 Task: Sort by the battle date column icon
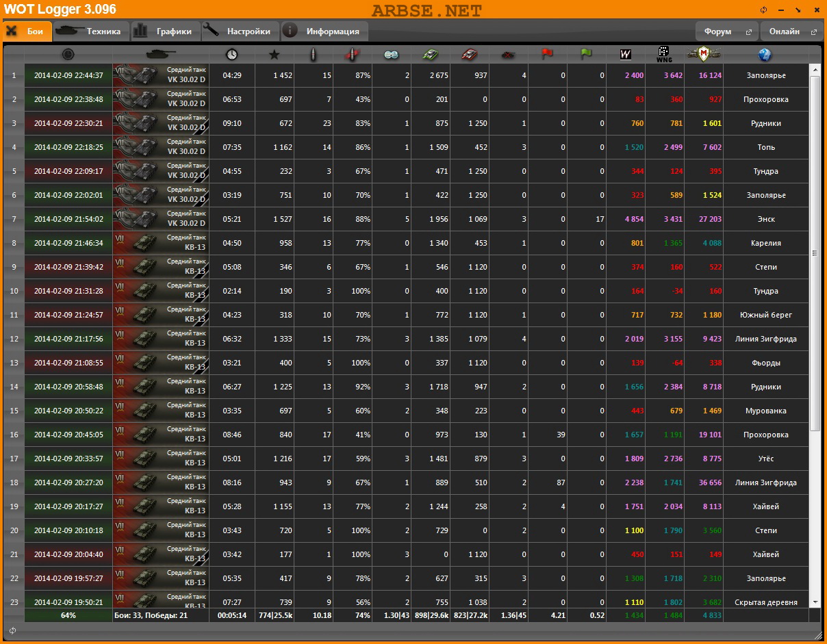pyautogui.click(x=68, y=54)
